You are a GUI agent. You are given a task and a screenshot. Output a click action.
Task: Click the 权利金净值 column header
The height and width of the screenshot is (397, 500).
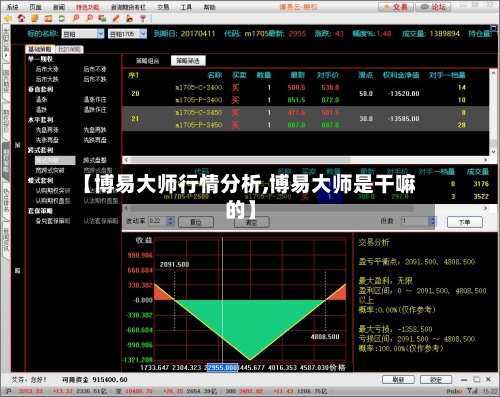(x=401, y=75)
